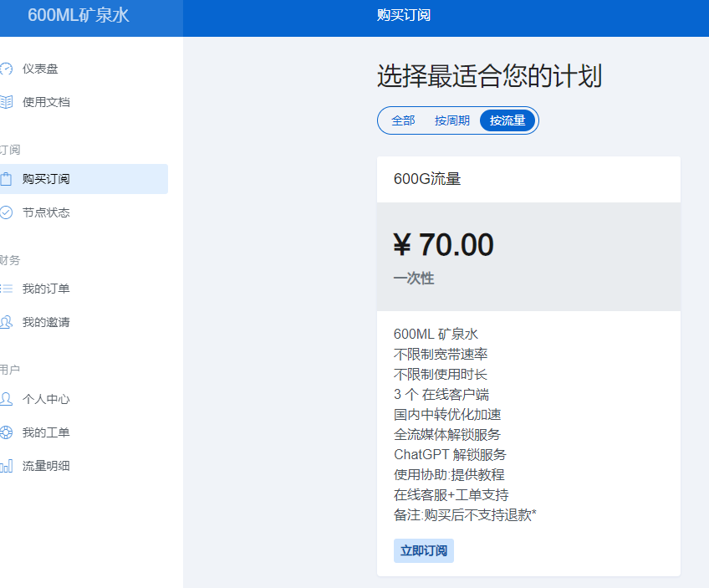Click the lifebuoy icon beside 我的工单
This screenshot has width=709, height=588.
coord(6,432)
